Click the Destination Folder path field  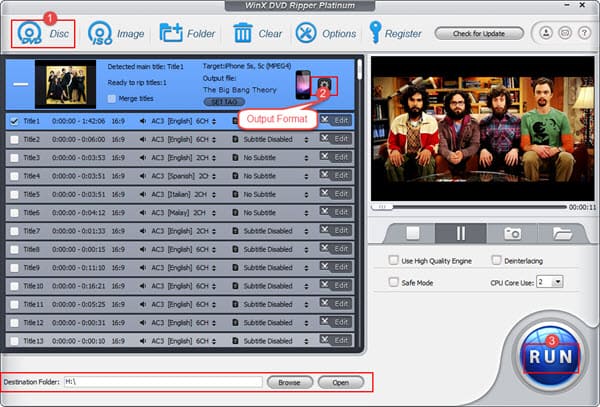(163, 382)
